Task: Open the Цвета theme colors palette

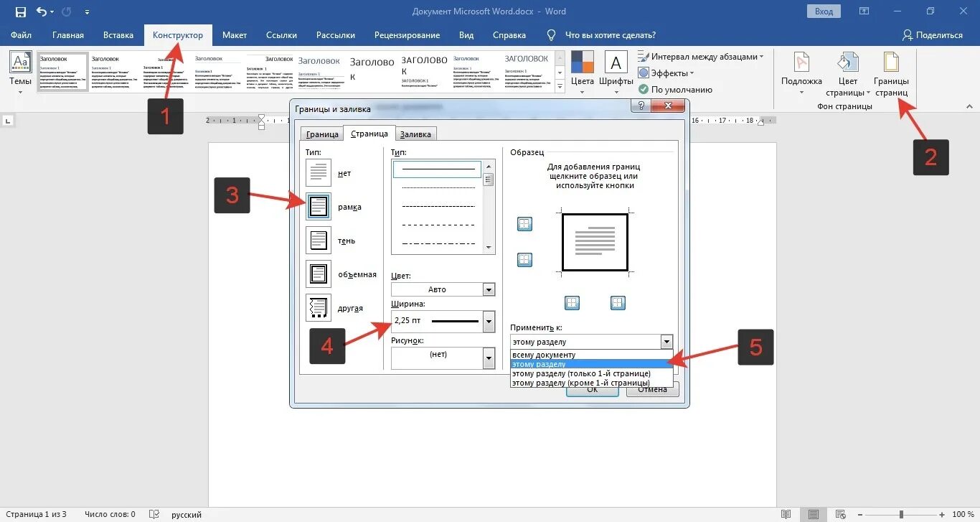Action: (583, 72)
